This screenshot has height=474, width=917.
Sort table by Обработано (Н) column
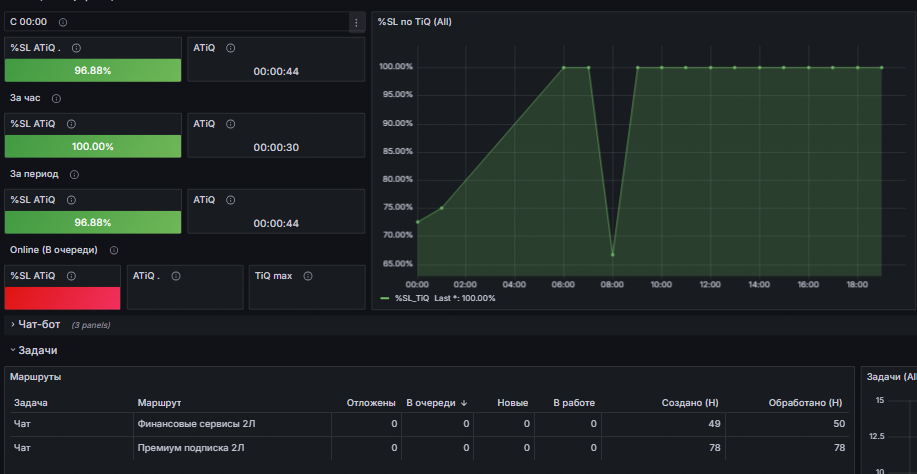click(805, 403)
